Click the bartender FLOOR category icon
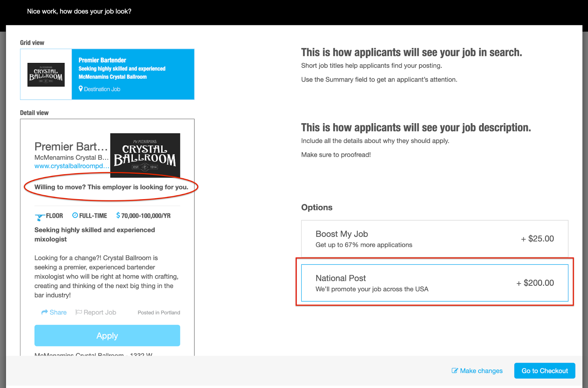Image resolution: width=588 pixels, height=388 pixels. tap(40, 217)
